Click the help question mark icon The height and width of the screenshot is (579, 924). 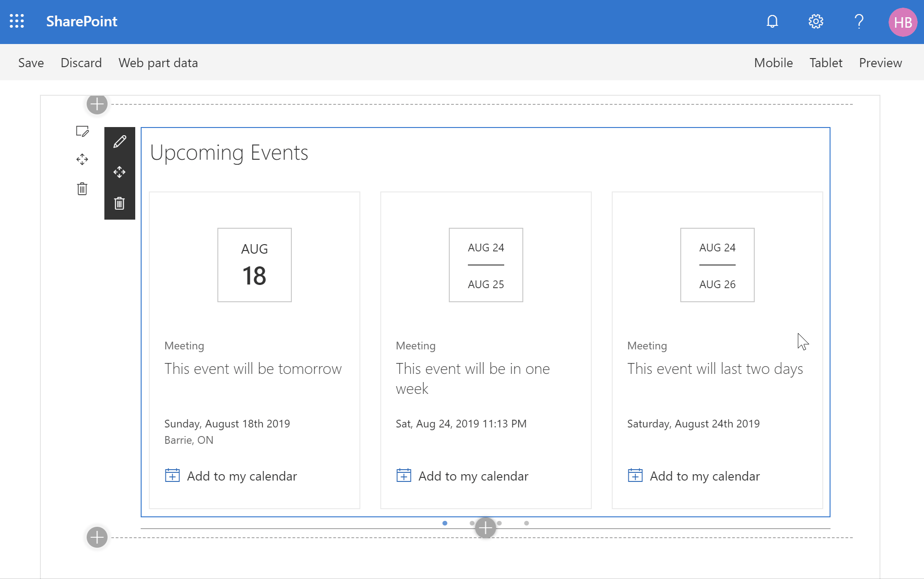point(859,21)
